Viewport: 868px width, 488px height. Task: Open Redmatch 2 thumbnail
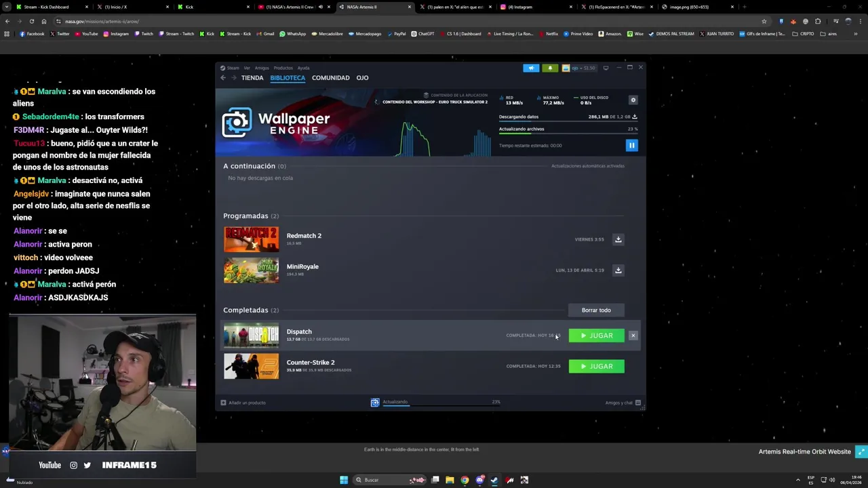click(x=251, y=239)
